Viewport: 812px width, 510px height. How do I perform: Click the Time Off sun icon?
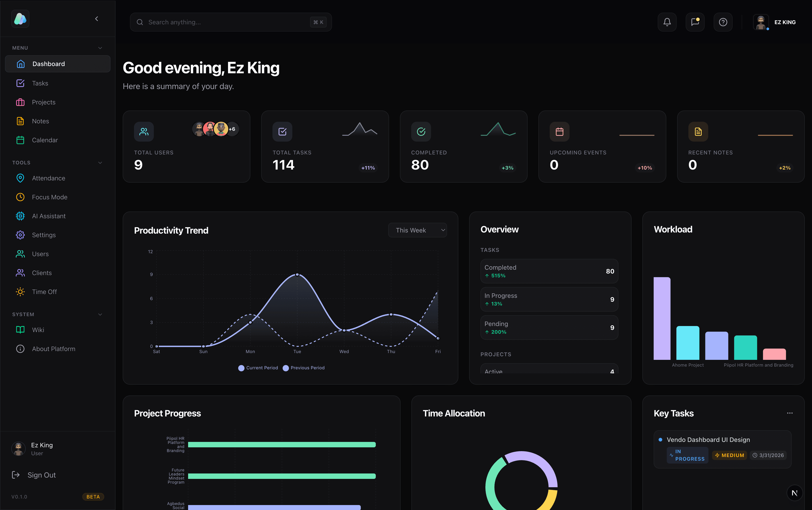20,292
